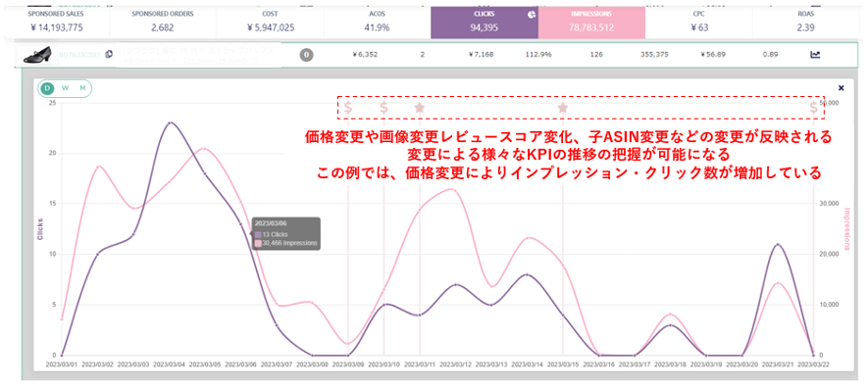The width and height of the screenshot is (868, 387).
Task: Click the ¥7,168 cost cell
Action: click(481, 54)
